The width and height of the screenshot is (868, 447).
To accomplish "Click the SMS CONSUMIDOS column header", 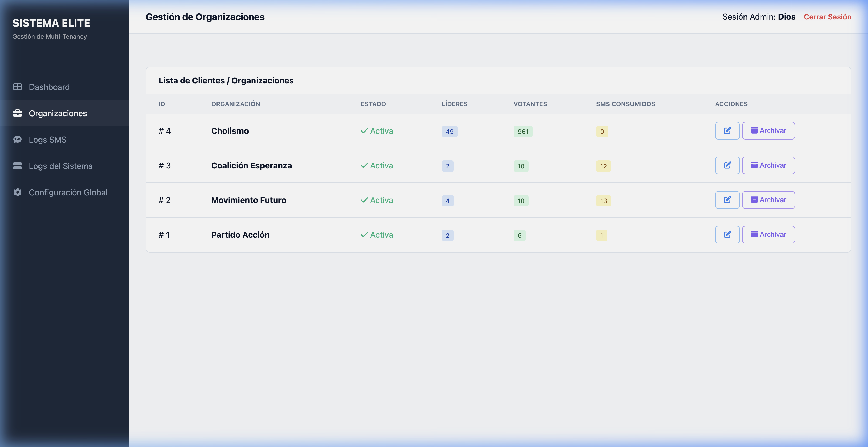I will pos(625,104).
